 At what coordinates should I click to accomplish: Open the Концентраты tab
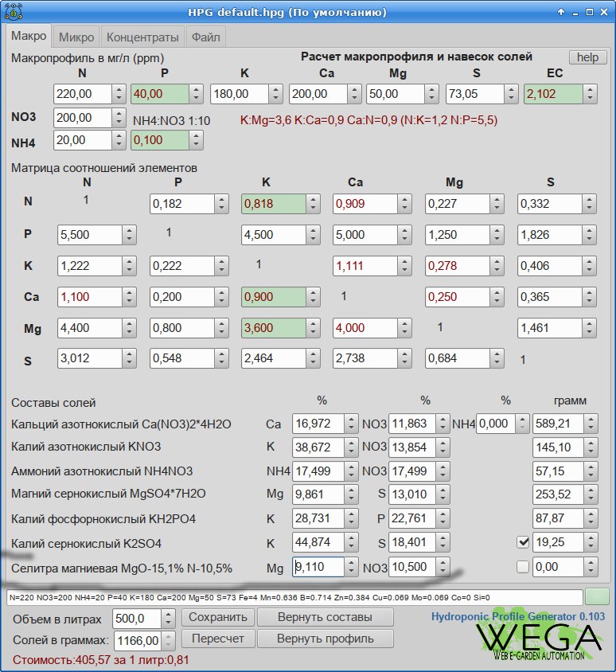(x=142, y=37)
